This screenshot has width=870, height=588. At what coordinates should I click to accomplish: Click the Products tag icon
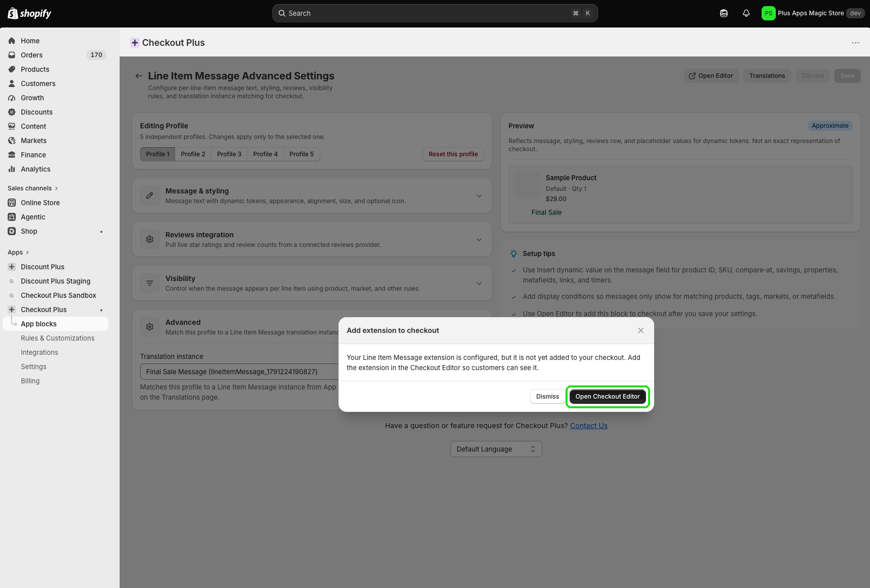click(12, 69)
